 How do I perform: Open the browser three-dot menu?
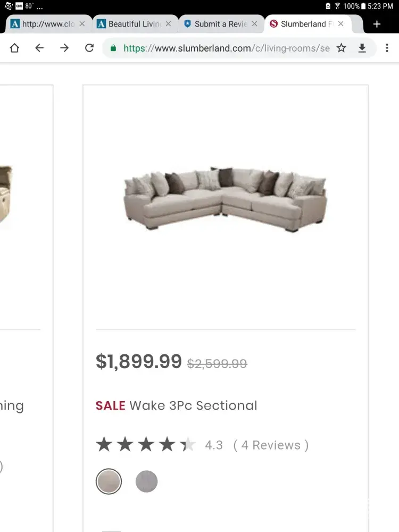pos(387,48)
